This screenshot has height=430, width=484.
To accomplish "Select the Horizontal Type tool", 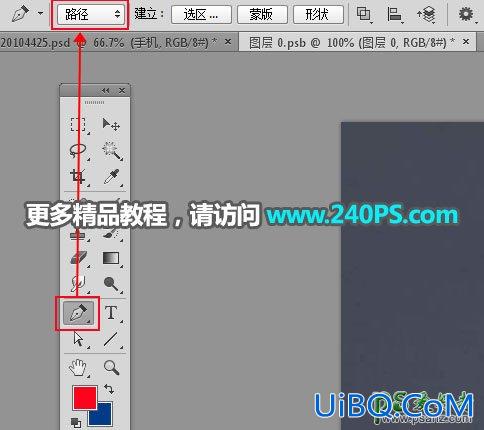I will [111, 313].
